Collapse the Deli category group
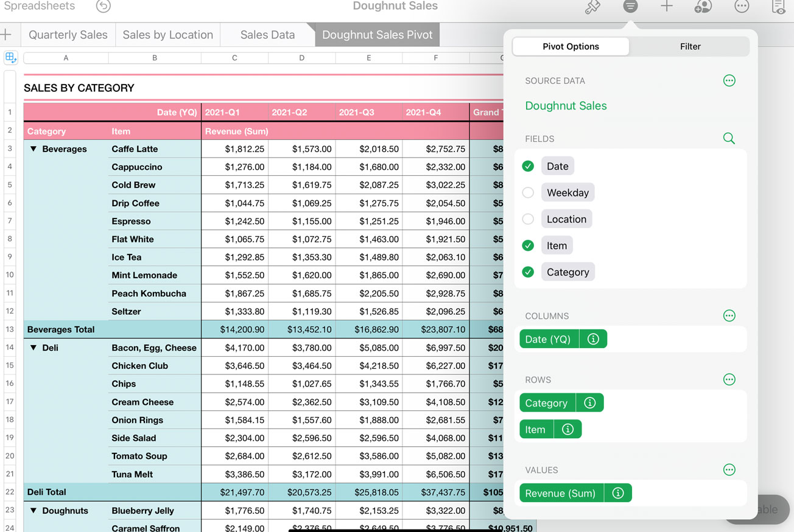This screenshot has height=532, width=794. coord(33,348)
